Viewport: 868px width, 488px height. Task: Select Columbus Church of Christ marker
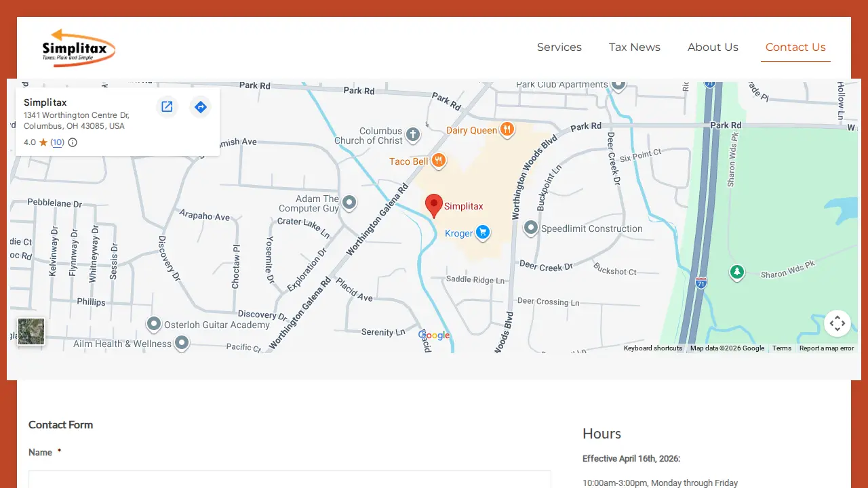point(413,135)
